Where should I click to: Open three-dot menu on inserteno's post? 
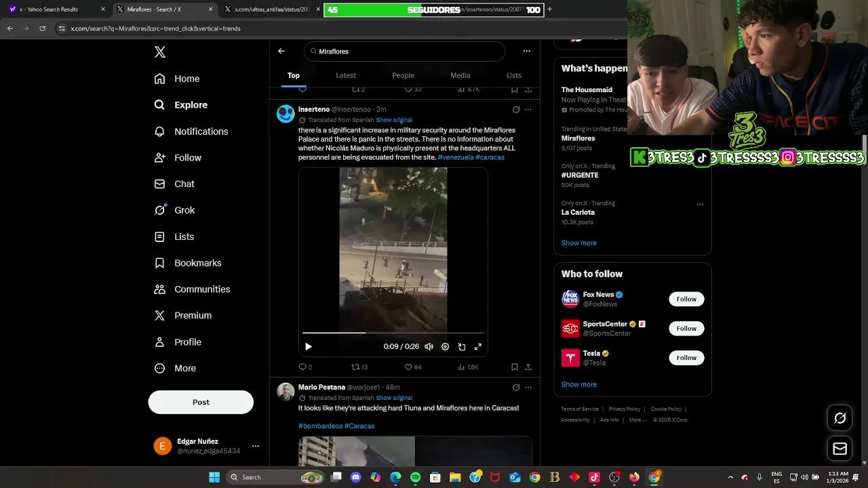coord(528,109)
